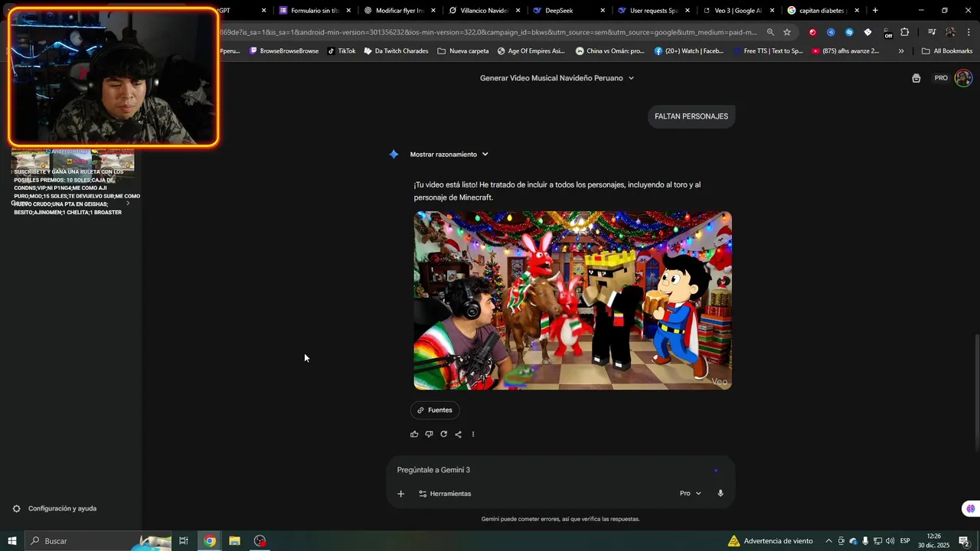Click the bookmark star icon in address bar
This screenshot has width=980, height=551.
coord(787,32)
